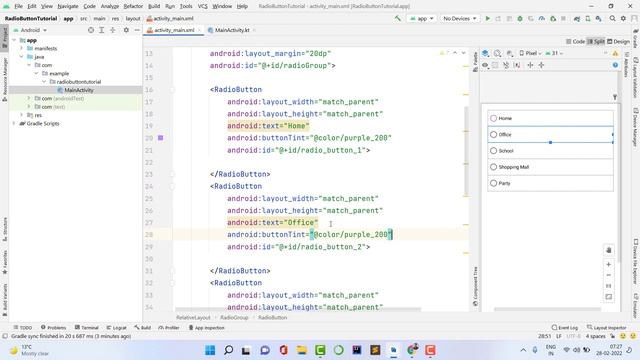The image size is (640, 360).
Task: Open the API 31 version dropdown
Action: click(x=554, y=53)
